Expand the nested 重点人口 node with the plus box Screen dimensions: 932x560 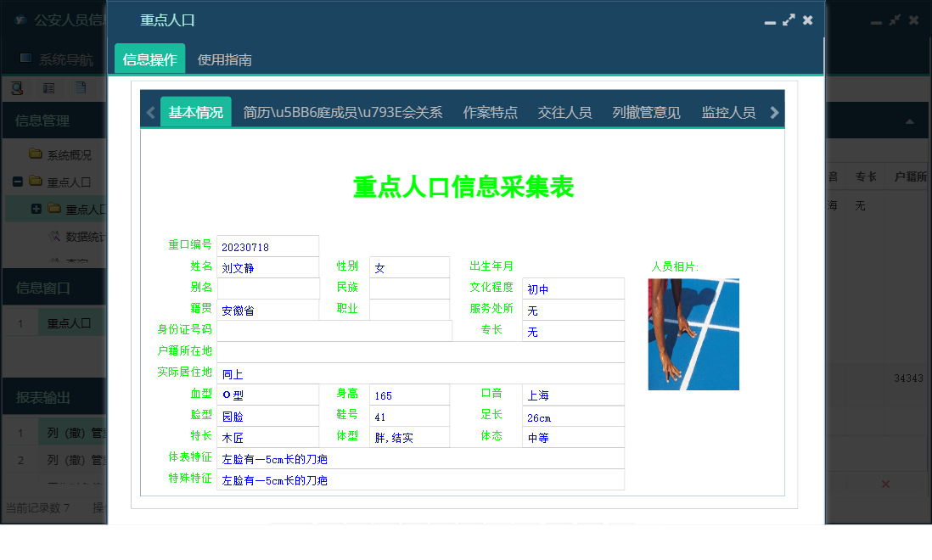pyautogui.click(x=35, y=209)
